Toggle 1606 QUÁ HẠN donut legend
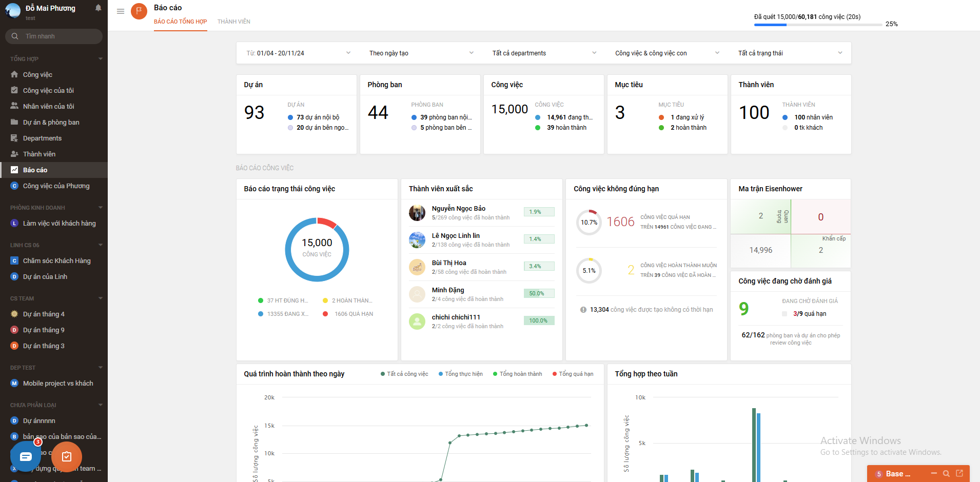The width and height of the screenshot is (980, 482). click(348, 314)
